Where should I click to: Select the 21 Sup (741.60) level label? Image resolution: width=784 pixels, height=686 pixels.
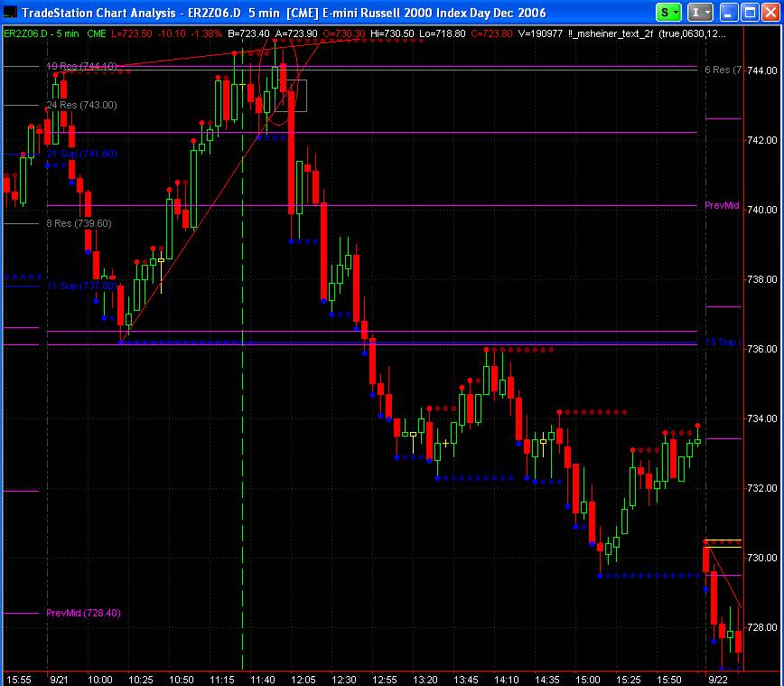81,154
